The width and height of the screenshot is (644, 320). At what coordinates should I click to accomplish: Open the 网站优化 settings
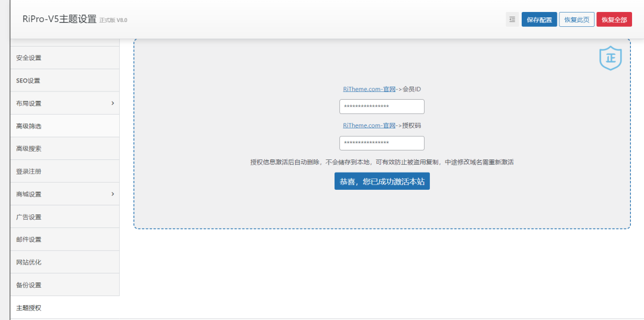pos(29,262)
